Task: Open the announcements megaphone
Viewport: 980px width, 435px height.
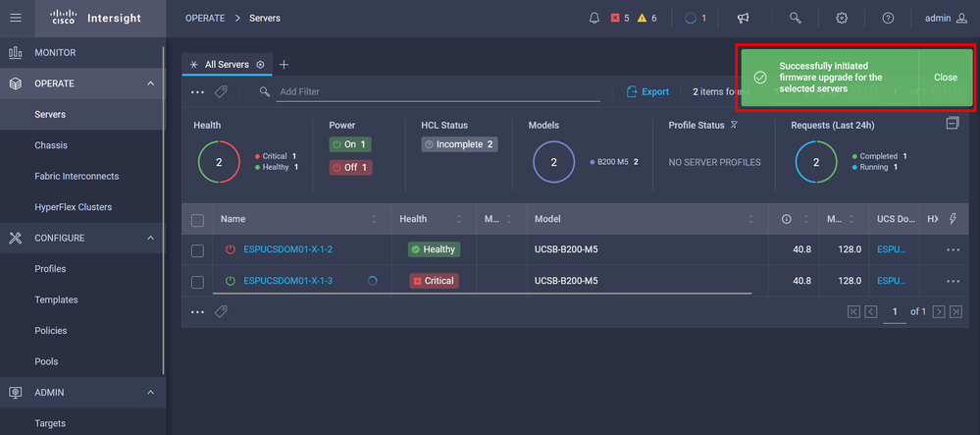Action: (744, 18)
